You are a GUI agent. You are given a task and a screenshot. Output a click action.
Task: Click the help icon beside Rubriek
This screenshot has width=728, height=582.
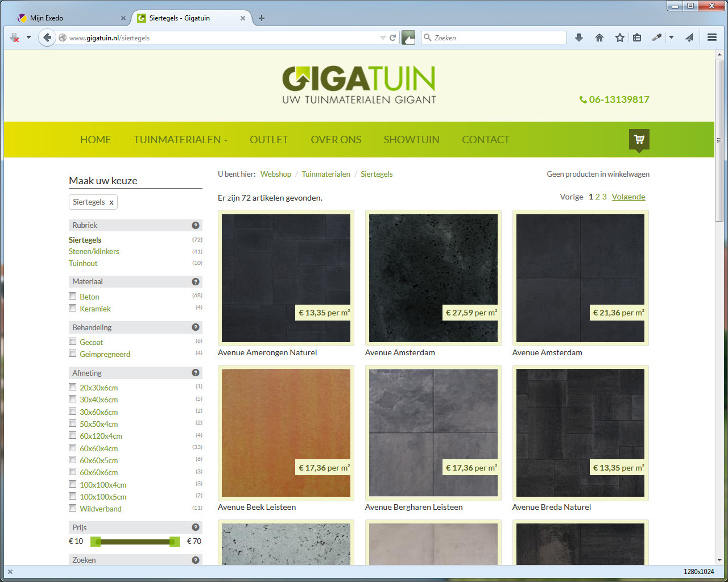196,225
